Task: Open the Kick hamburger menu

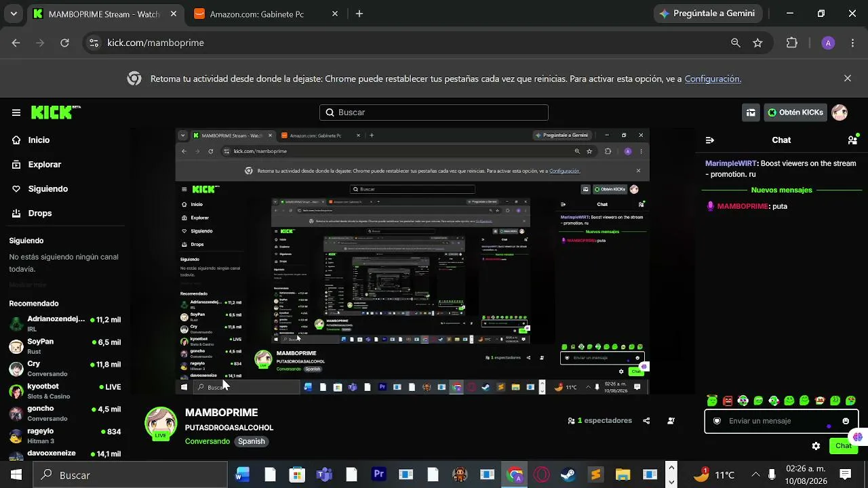Action: (16, 113)
